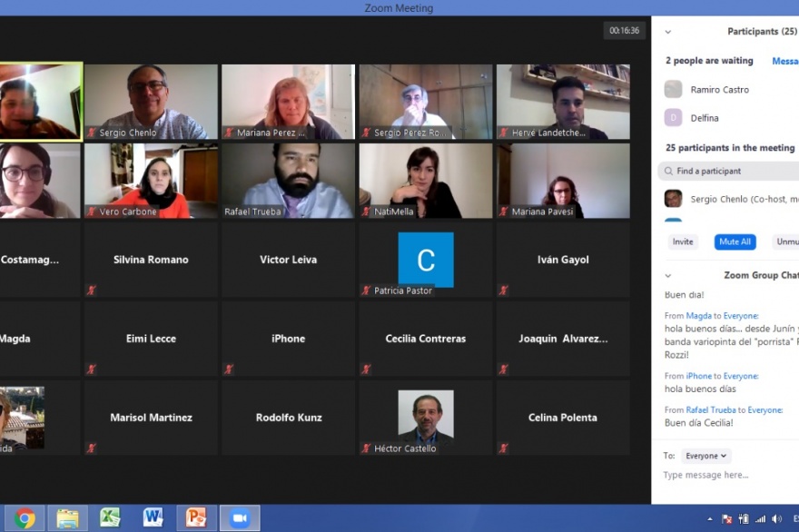
Task: Click the muted mic on Marisol Martinez's tile
Action: click(x=92, y=448)
